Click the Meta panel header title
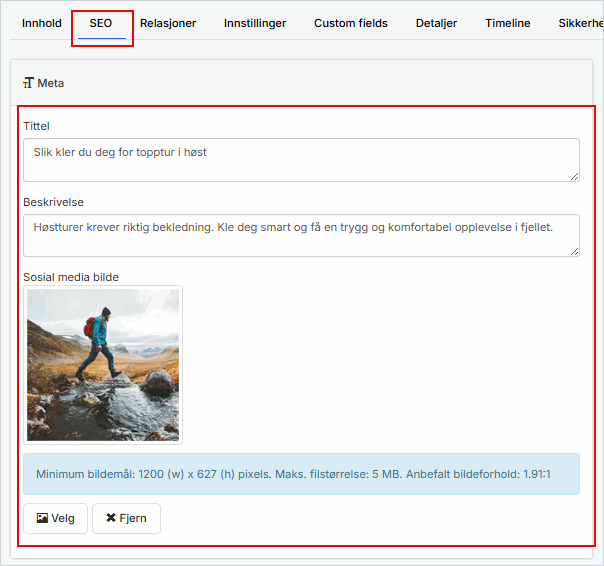The width and height of the screenshot is (604, 566). click(x=50, y=83)
